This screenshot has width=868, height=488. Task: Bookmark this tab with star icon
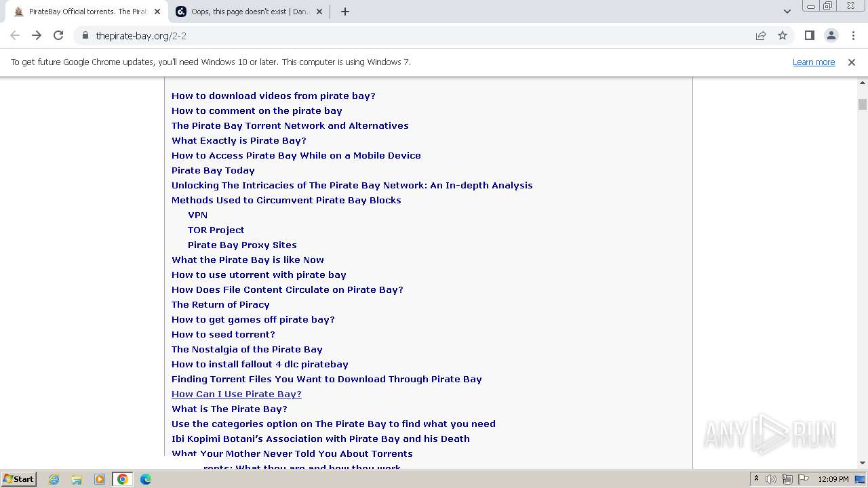point(783,35)
